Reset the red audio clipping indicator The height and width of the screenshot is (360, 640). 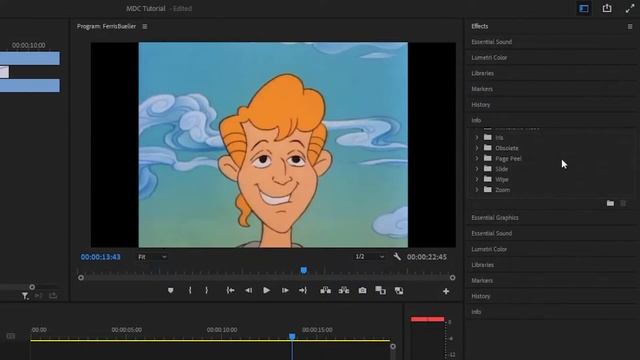click(x=427, y=319)
